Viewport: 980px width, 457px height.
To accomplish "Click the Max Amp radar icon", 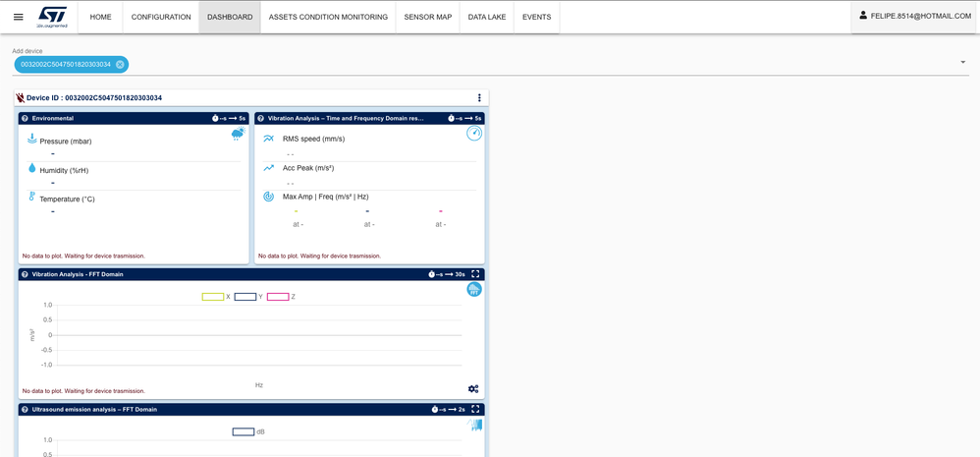I will click(x=268, y=197).
